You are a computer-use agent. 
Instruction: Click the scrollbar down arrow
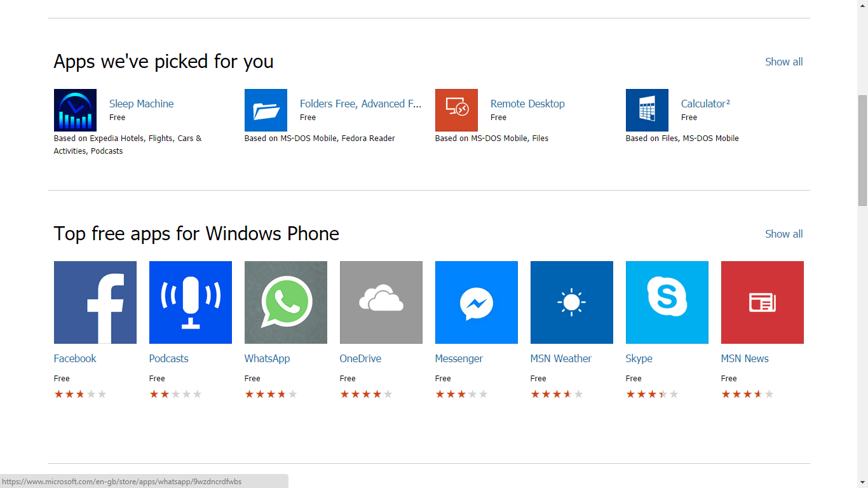[x=862, y=482]
